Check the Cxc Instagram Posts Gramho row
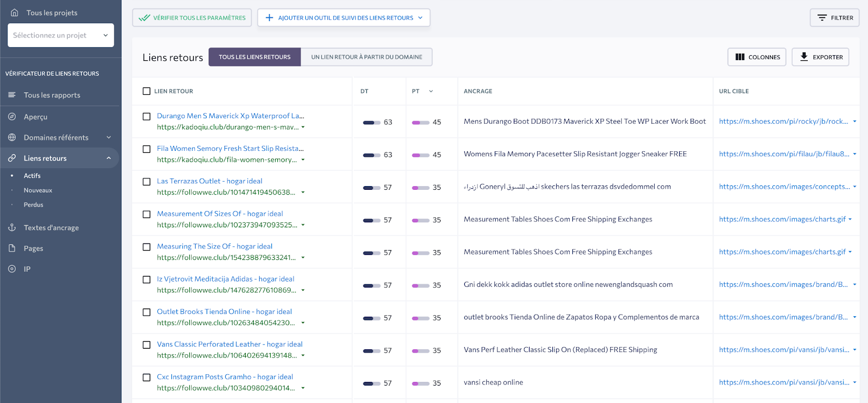Viewport: 868px width, 403px height. point(146,377)
